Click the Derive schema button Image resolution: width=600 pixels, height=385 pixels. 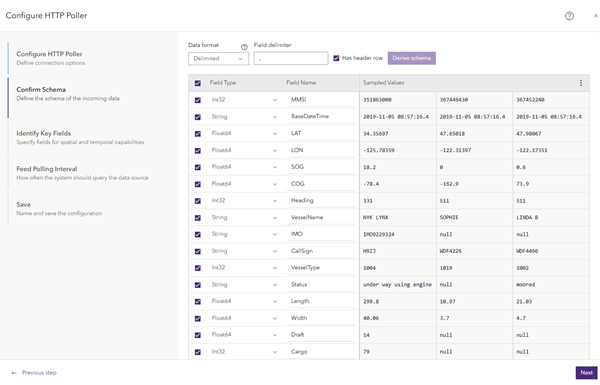412,58
